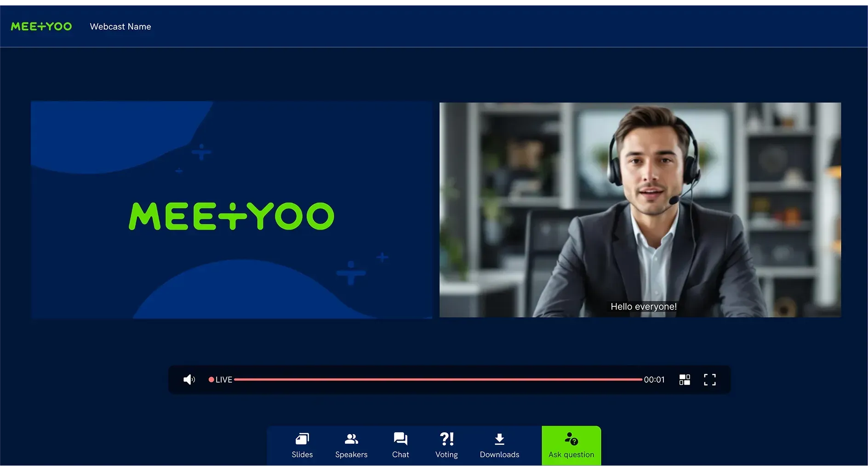Click the MEETYOO logo in the header
The image size is (868, 471).
(x=41, y=26)
